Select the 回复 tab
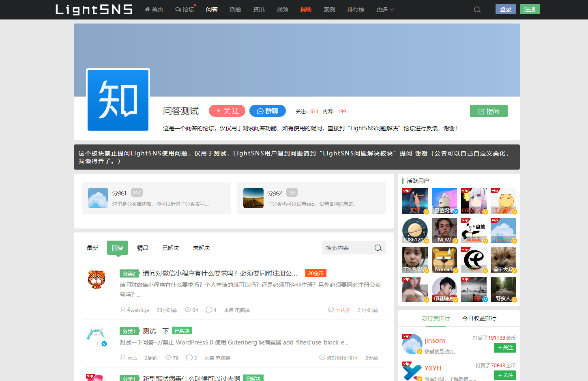 pos(118,248)
